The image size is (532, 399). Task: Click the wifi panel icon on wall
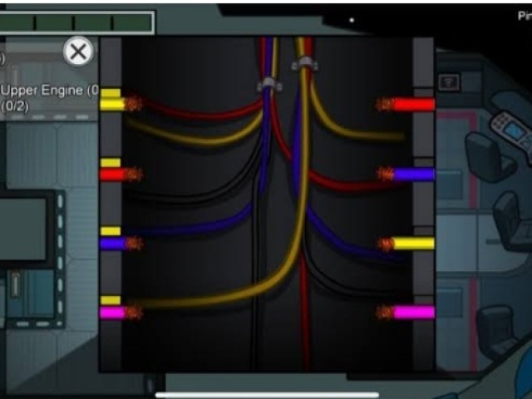coord(450,82)
